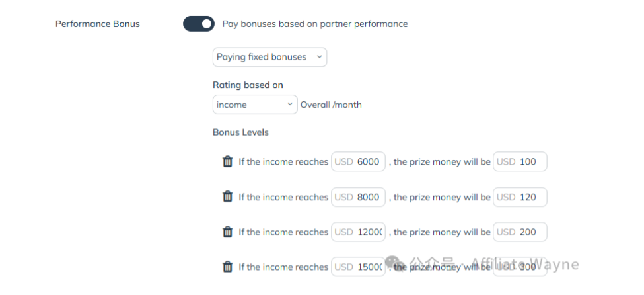
Task: Open the Paying fixed bonuses dropdown
Action: [270, 57]
